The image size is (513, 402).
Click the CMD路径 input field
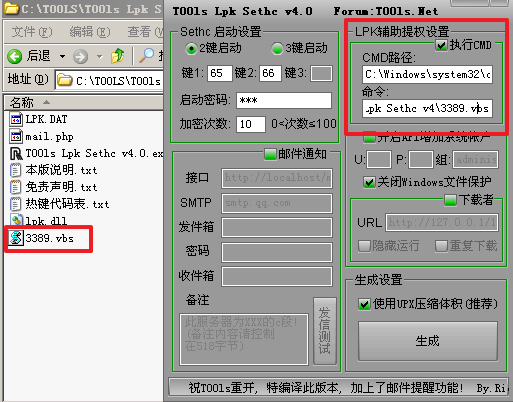coord(427,74)
